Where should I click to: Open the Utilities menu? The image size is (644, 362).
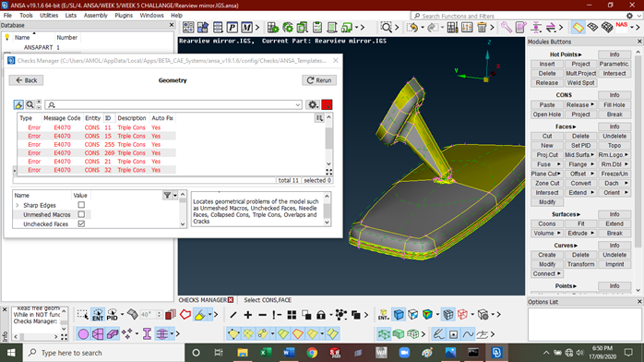pyautogui.click(x=49, y=15)
